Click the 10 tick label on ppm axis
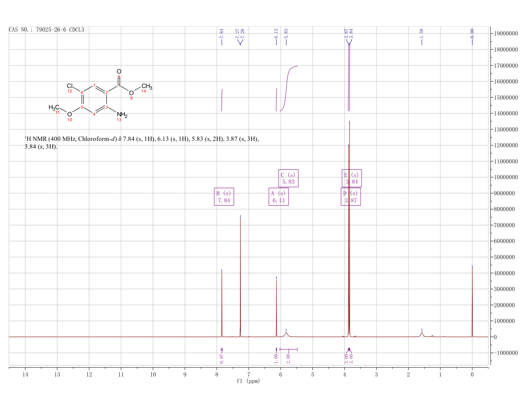 tap(153, 374)
